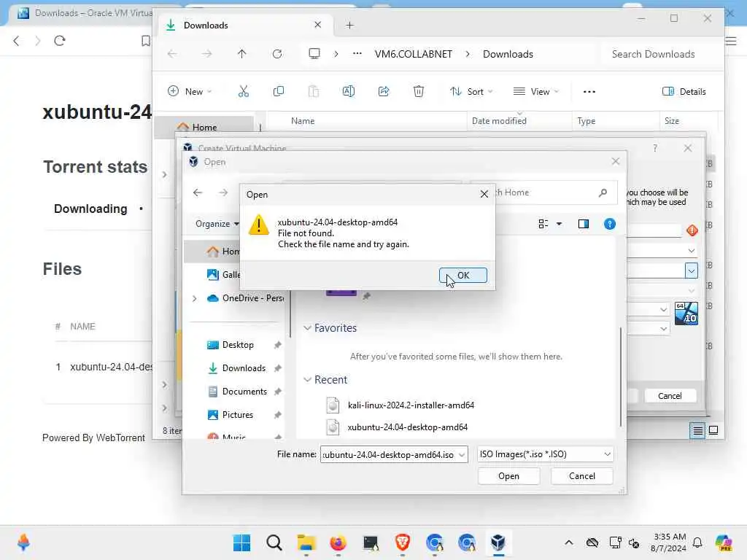Open terminal app from taskbar
The image size is (747, 560).
371,542
